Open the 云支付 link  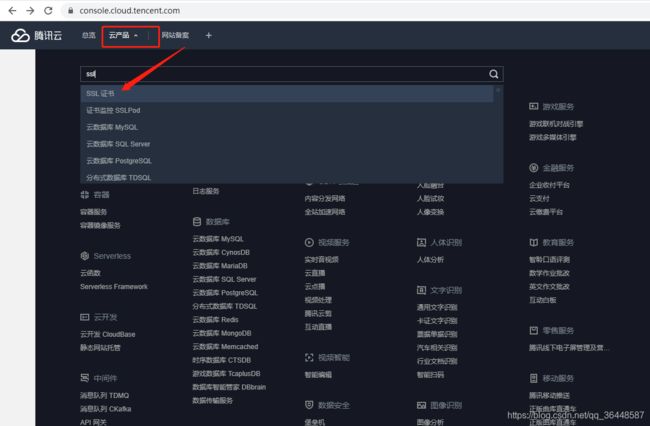(539, 198)
